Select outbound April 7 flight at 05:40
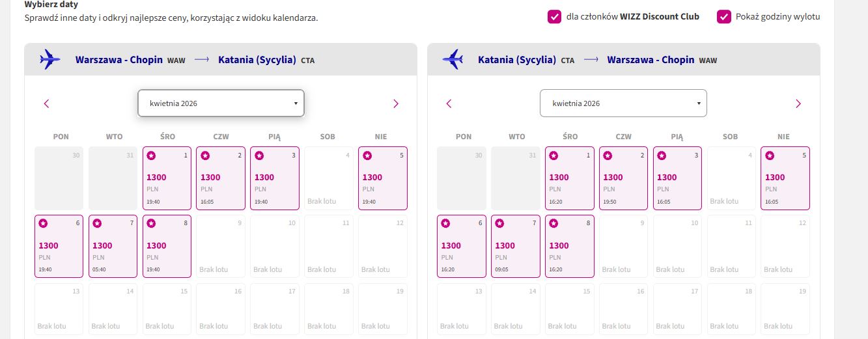Viewport: 868px width, 339px height. 113,247
